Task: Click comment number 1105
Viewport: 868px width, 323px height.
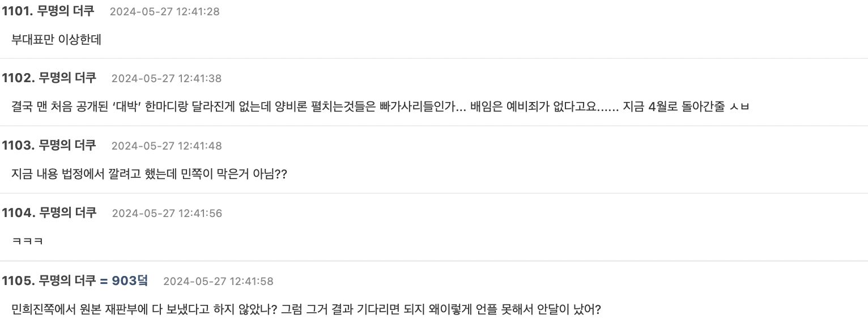Action: pyautogui.click(x=18, y=280)
